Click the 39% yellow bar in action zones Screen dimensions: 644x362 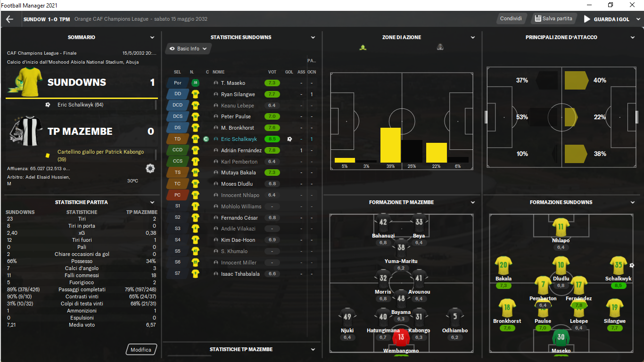pyautogui.click(x=390, y=145)
